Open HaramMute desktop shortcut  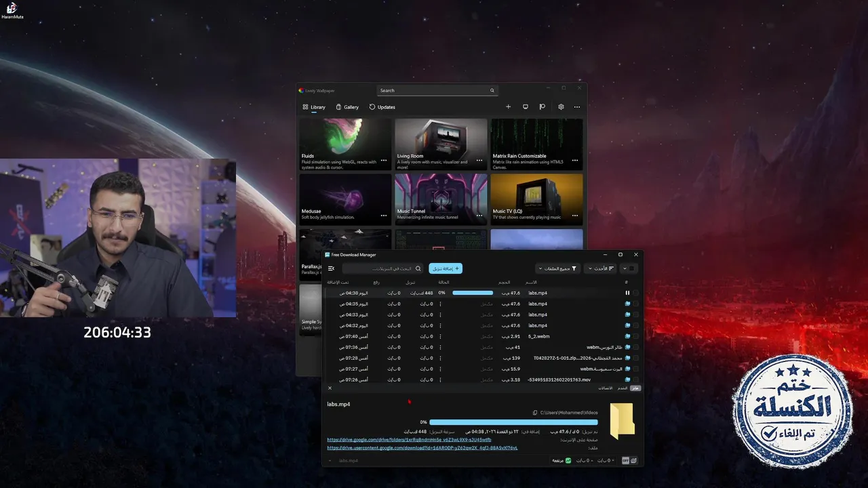(12, 10)
